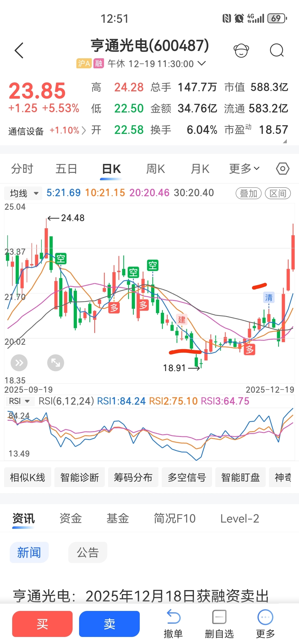Select the 资讯 tab
This screenshot has height=644, width=299.
pyautogui.click(x=24, y=518)
